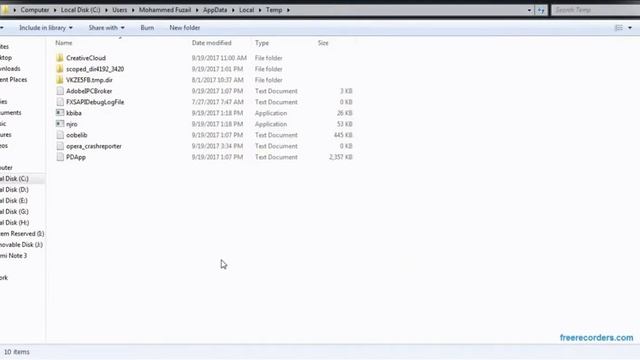Select the Mi Note 3 device
This screenshot has height=360, width=640.
[x=13, y=256]
